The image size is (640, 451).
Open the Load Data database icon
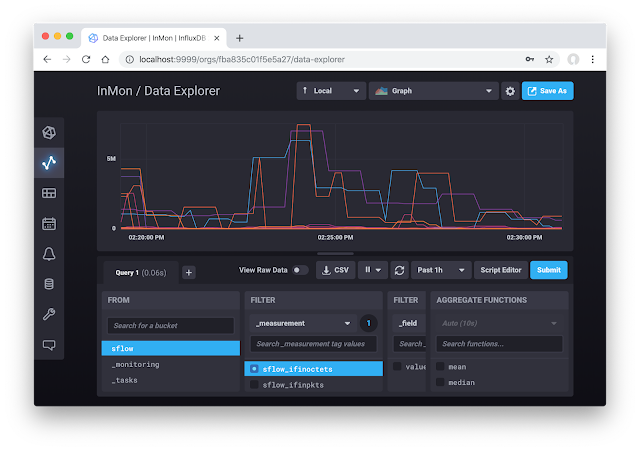point(49,284)
